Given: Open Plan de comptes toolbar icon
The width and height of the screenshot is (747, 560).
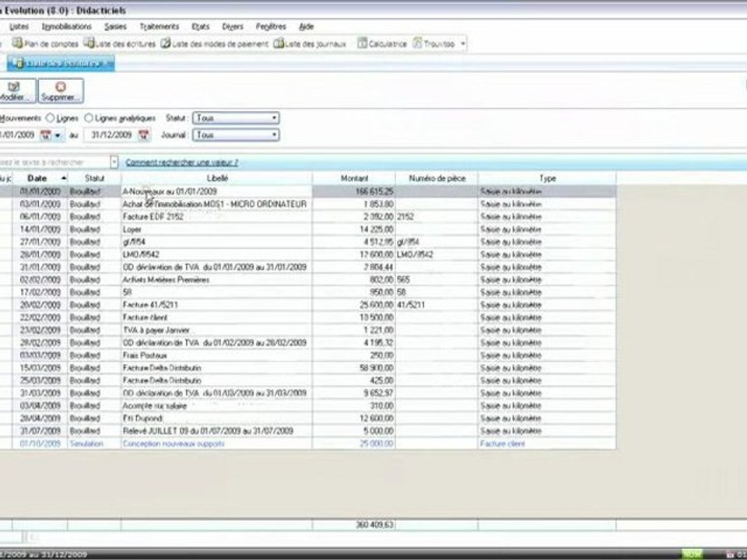Looking at the screenshot, I should pos(17,44).
